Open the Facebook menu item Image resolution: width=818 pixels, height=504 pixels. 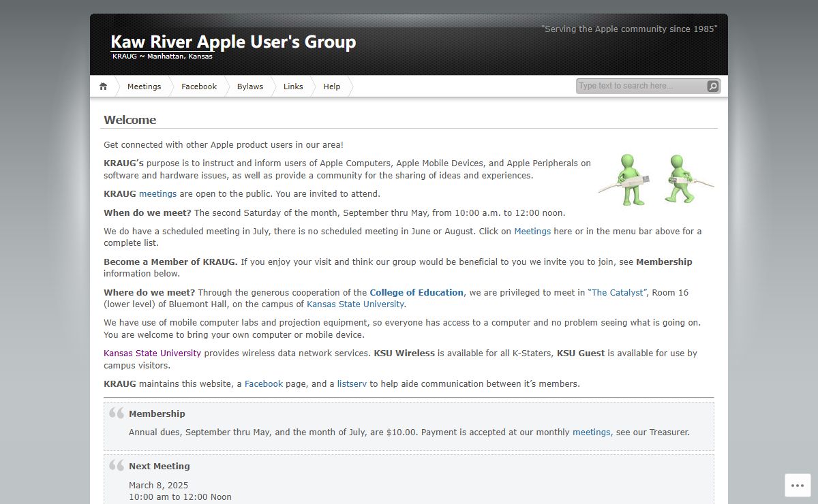pos(199,86)
